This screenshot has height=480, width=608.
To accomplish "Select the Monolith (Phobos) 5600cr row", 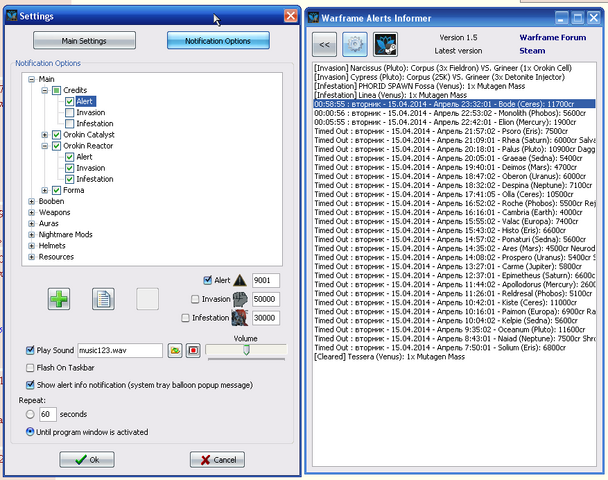I will click(x=454, y=113).
